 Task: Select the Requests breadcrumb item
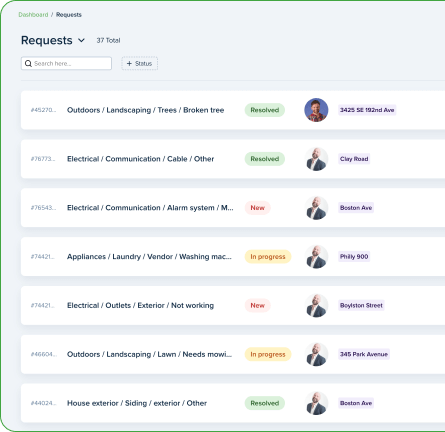[x=69, y=15]
